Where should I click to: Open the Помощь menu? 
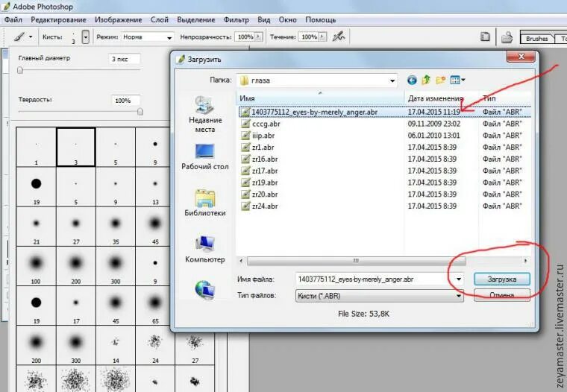click(x=320, y=20)
